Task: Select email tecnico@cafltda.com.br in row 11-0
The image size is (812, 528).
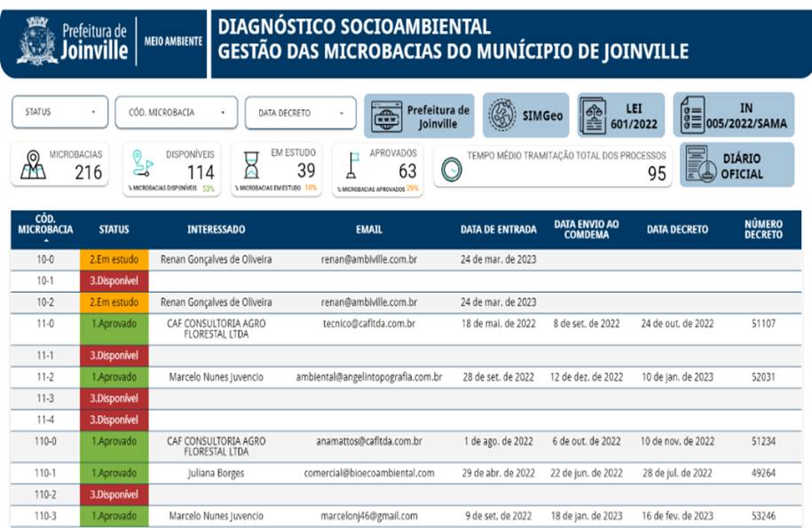Action: coord(368,324)
